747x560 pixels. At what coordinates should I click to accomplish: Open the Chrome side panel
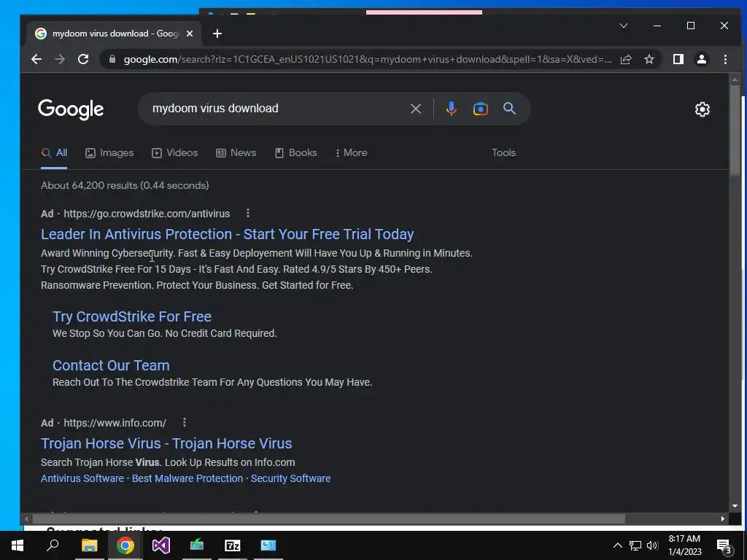[678, 59]
